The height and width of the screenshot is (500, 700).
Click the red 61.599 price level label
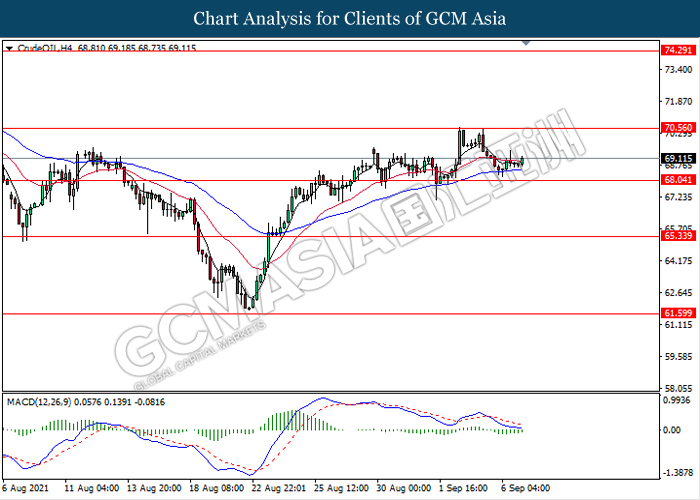click(x=678, y=313)
